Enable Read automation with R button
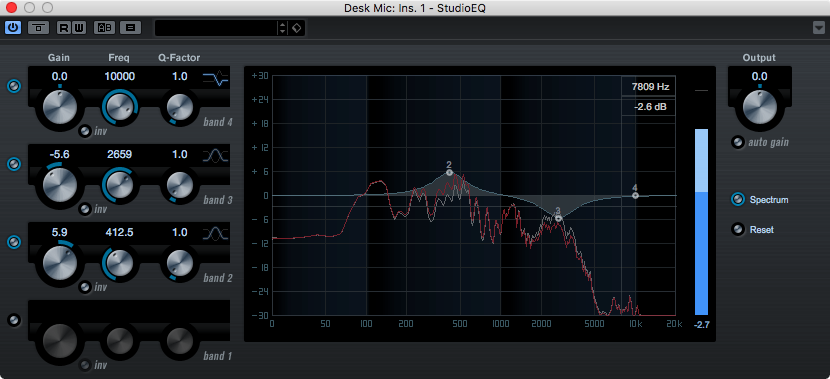Image resolution: width=830 pixels, height=379 pixels. 64,28
